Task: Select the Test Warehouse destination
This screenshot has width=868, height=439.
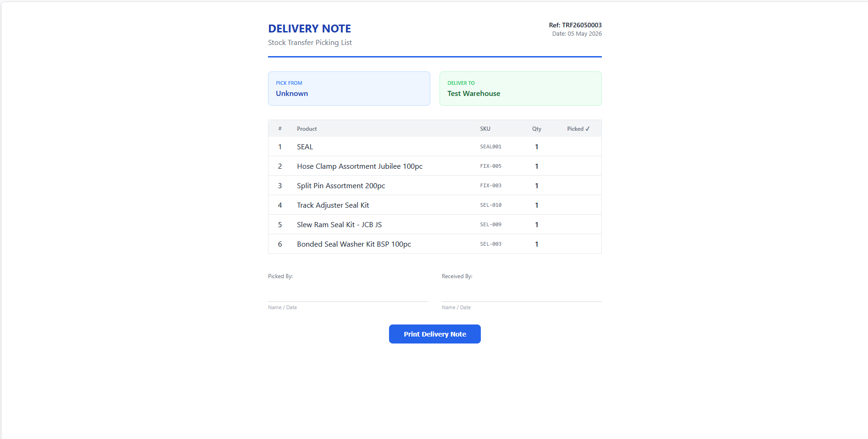Action: tap(473, 94)
